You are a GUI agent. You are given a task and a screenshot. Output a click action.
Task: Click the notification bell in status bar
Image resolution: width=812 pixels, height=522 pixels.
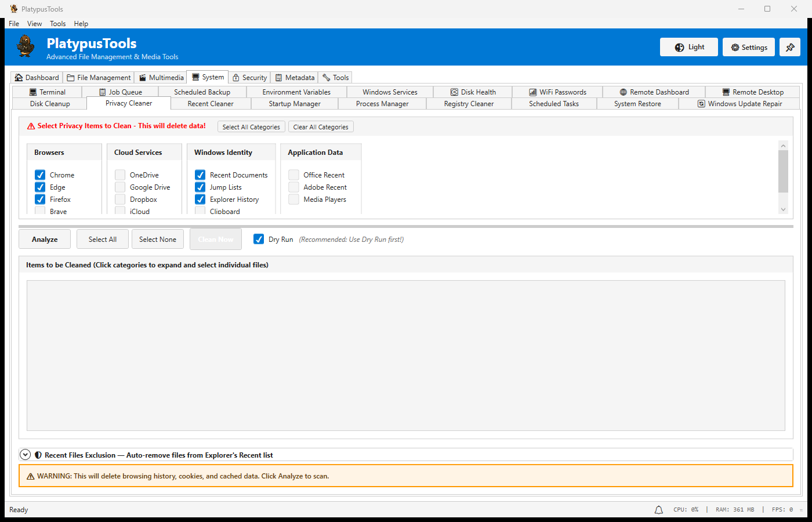658,510
